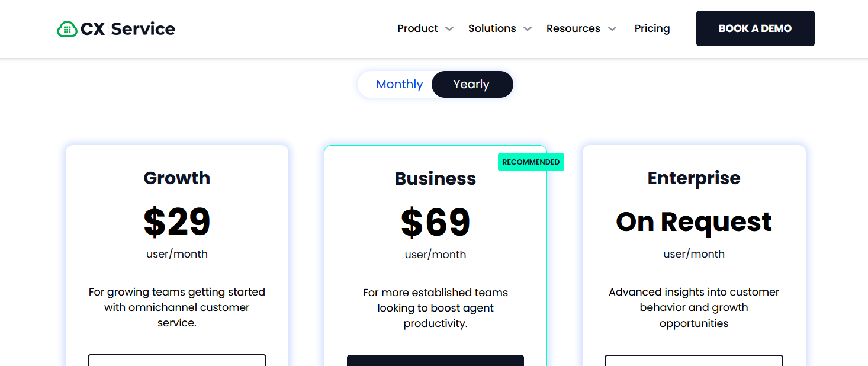Click the CX Service cloud logo icon
This screenshot has height=366, width=868.
tap(67, 29)
